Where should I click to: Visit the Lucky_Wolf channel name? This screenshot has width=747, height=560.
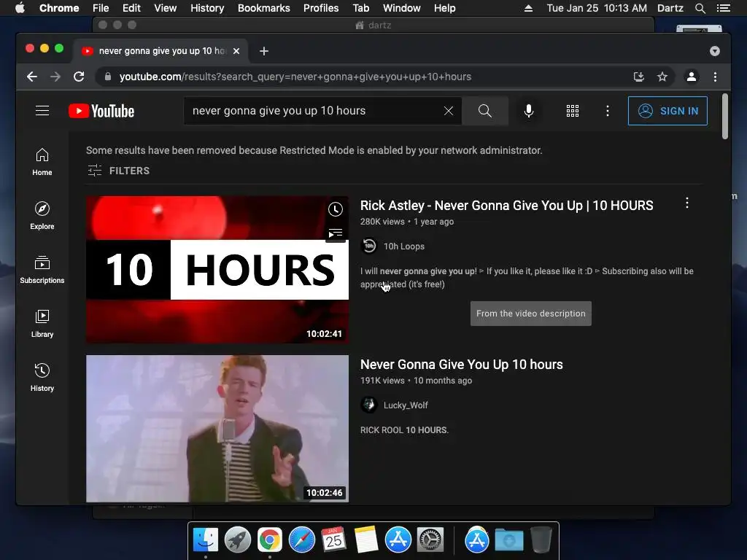click(406, 405)
